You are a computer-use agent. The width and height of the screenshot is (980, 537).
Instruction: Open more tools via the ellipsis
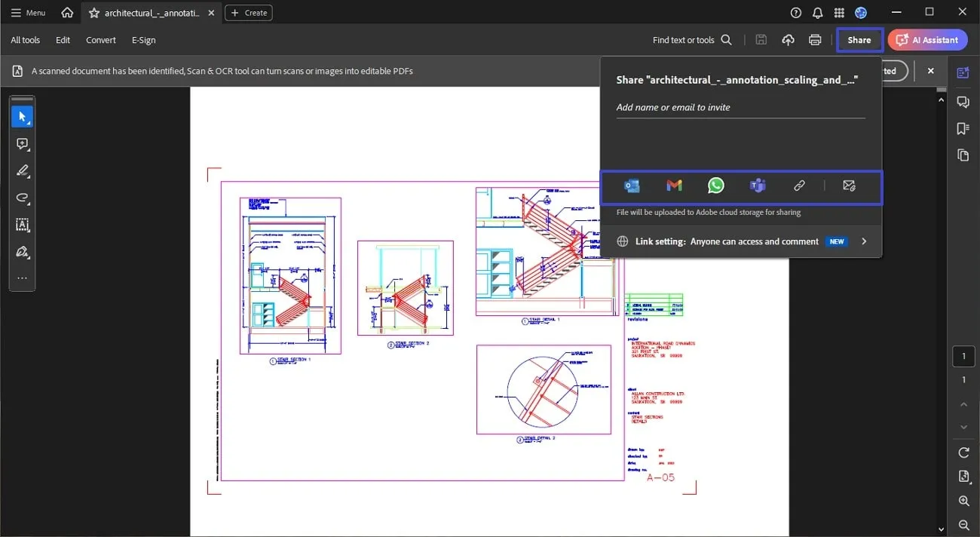coord(22,278)
